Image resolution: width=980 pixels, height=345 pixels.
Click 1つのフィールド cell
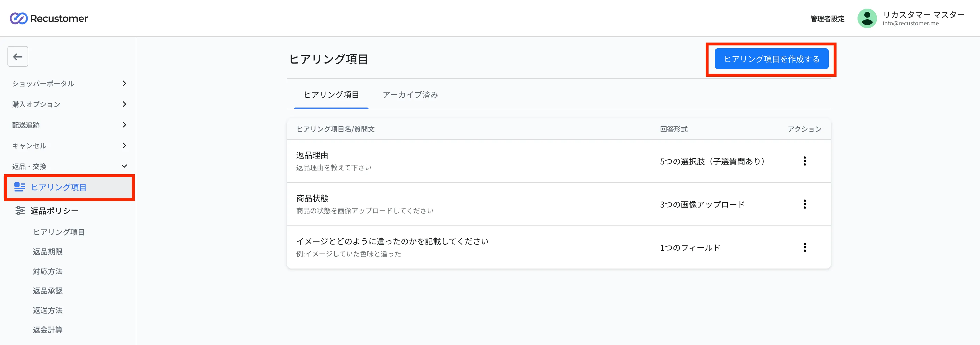[x=690, y=248]
